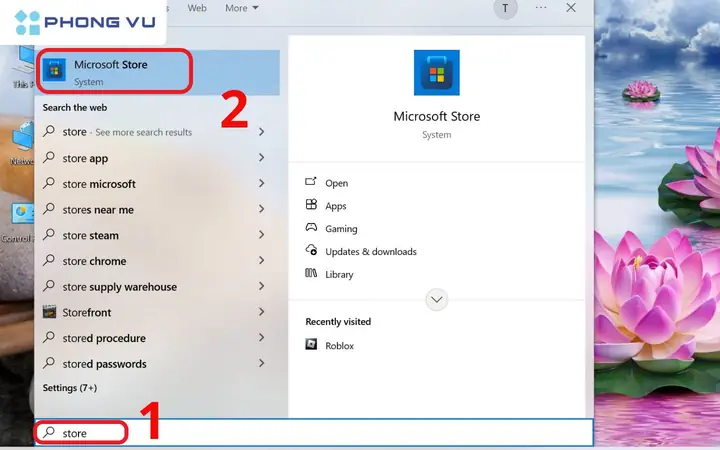This screenshot has height=450, width=720.
Task: Click the search icon beside 'store microsoft'
Action: 49,183
